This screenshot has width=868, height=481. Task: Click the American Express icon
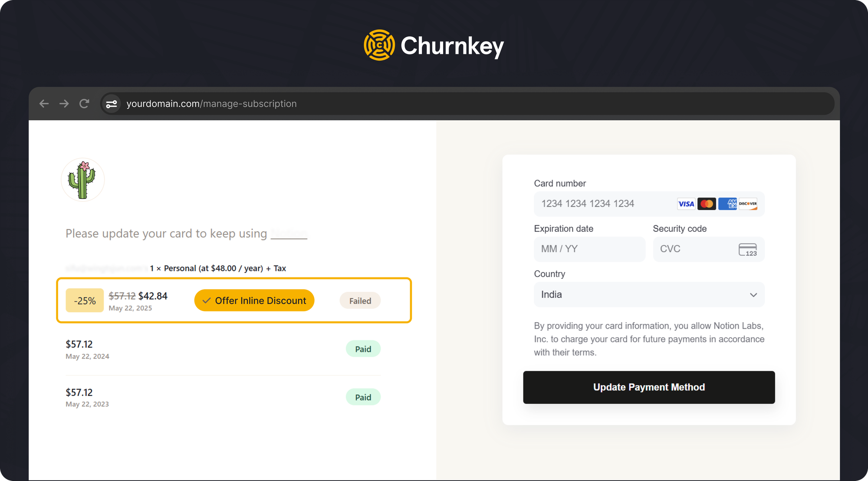(x=727, y=204)
